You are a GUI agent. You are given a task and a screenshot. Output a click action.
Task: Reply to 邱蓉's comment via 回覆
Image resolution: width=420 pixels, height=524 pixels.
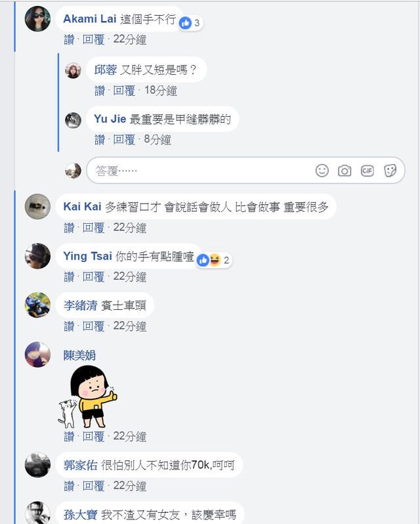(124, 91)
